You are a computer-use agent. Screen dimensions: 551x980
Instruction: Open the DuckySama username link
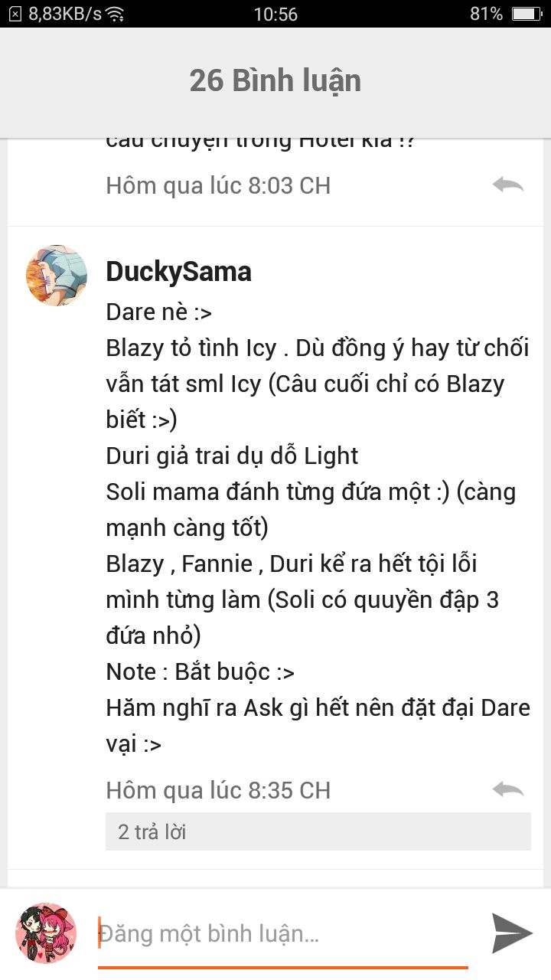click(178, 271)
